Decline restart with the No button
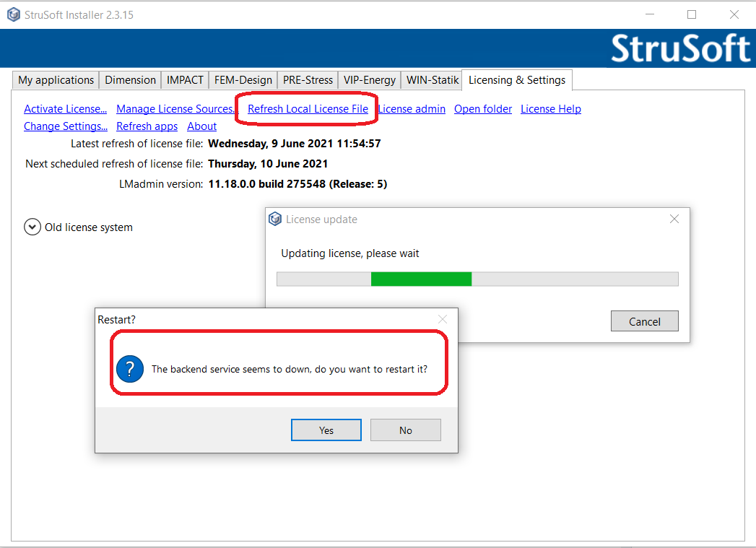756x548 pixels. point(406,430)
